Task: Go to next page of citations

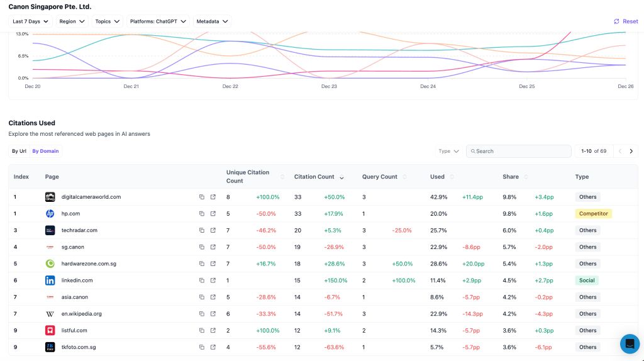Action: (x=631, y=151)
